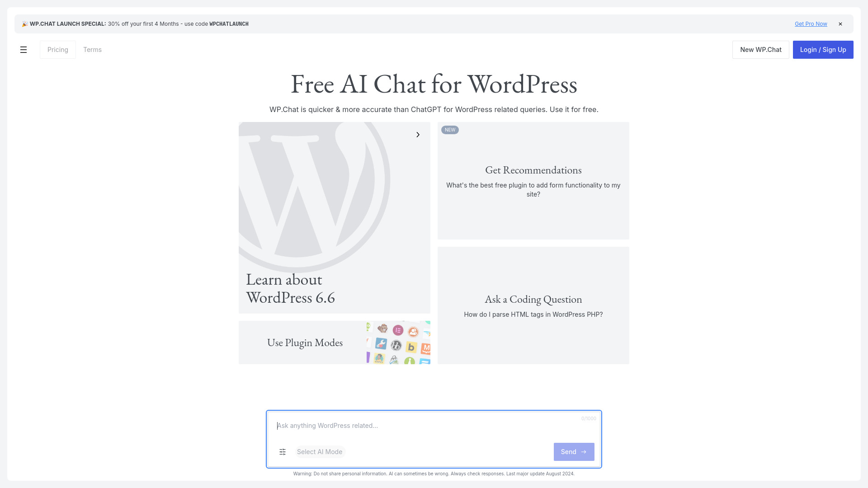Click the NEW badge icon on recommendations
The image size is (868, 488).
450,130
